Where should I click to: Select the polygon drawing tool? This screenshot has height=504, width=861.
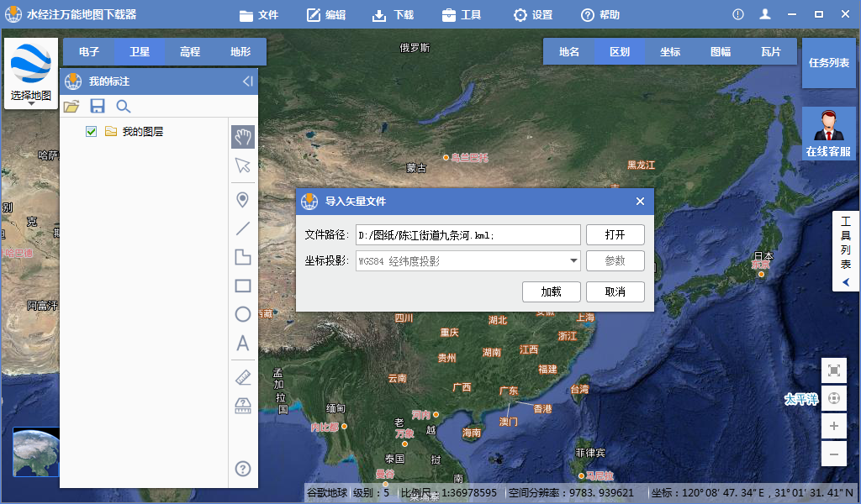point(243,257)
